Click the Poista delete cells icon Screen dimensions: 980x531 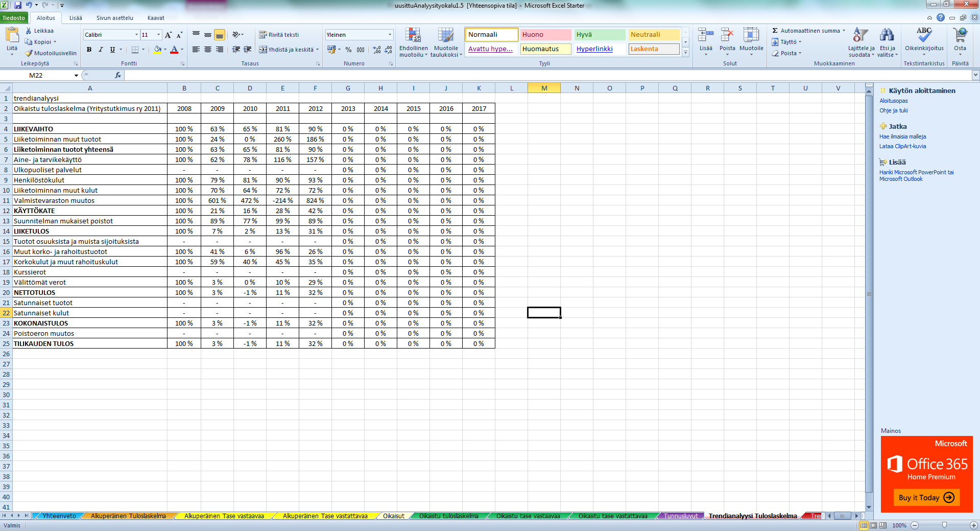click(727, 36)
